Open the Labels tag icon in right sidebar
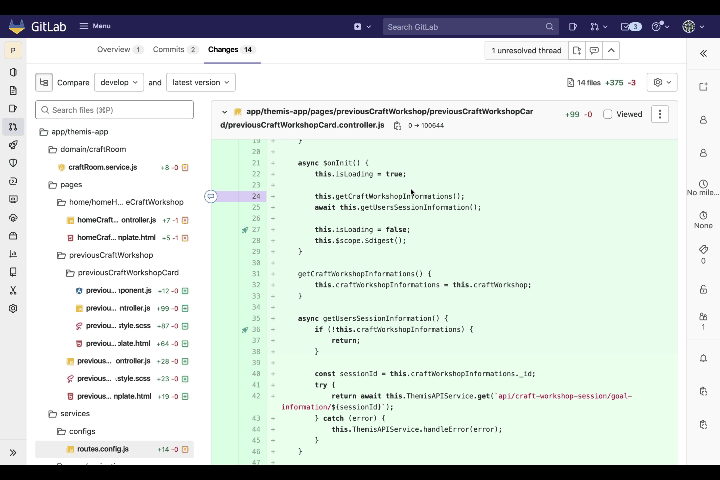Image resolution: width=720 pixels, height=480 pixels. 703,249
